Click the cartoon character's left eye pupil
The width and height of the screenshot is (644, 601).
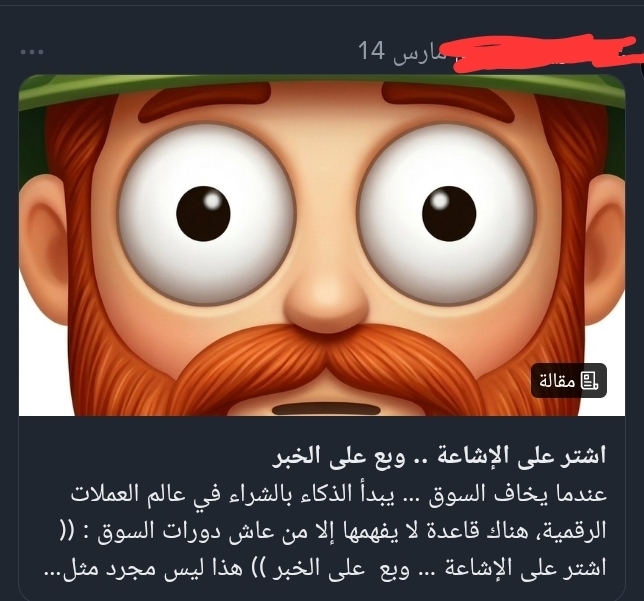203,213
